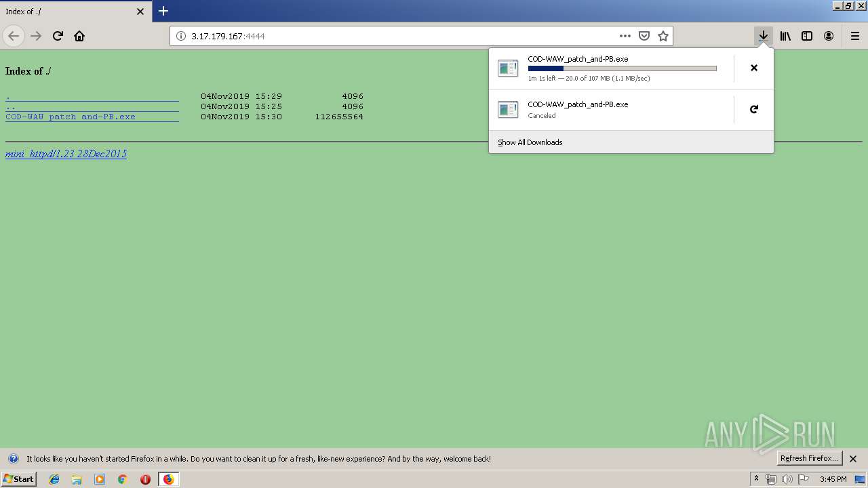
Task: Retry the canceled COD-WAW download
Action: pyautogui.click(x=754, y=109)
